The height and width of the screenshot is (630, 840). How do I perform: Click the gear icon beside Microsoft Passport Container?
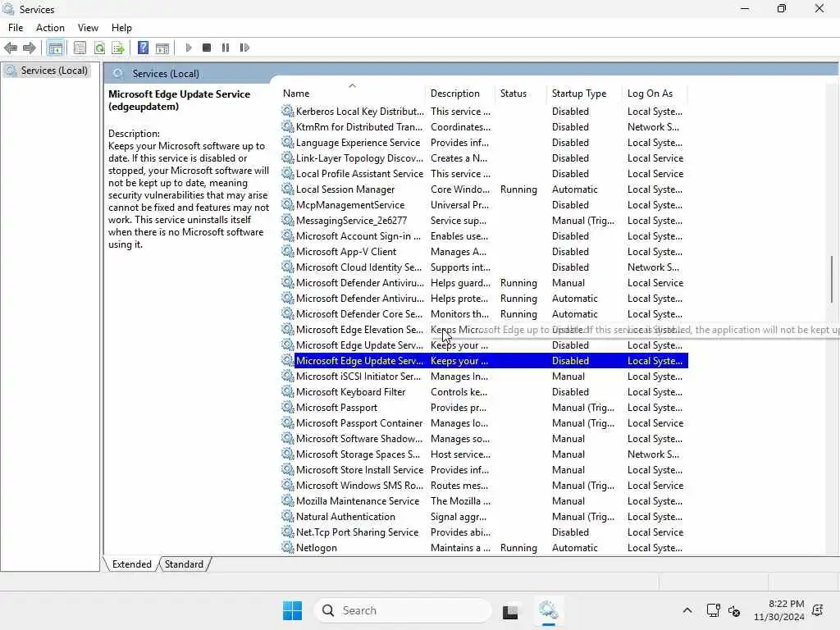click(x=288, y=423)
